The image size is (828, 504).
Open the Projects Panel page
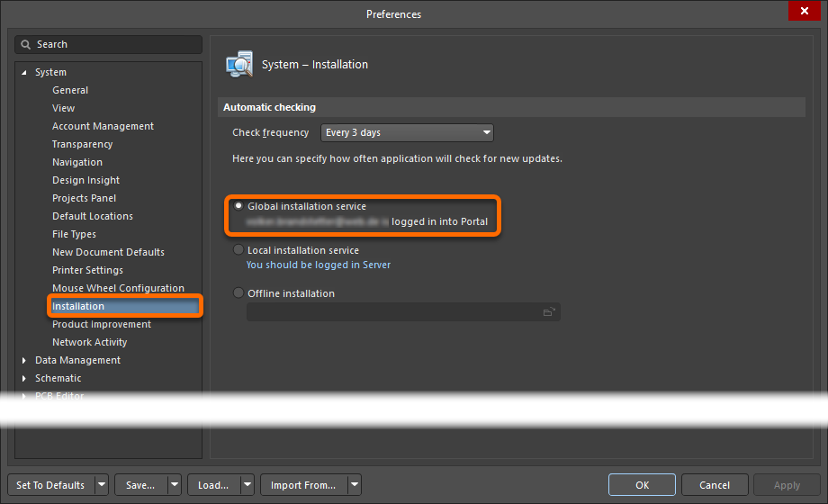[84, 198]
